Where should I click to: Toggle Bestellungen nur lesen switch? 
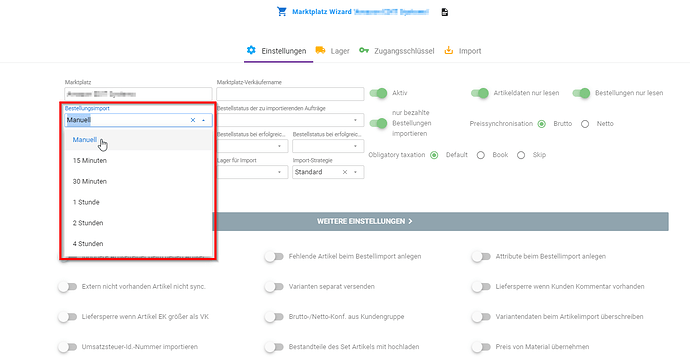581,93
